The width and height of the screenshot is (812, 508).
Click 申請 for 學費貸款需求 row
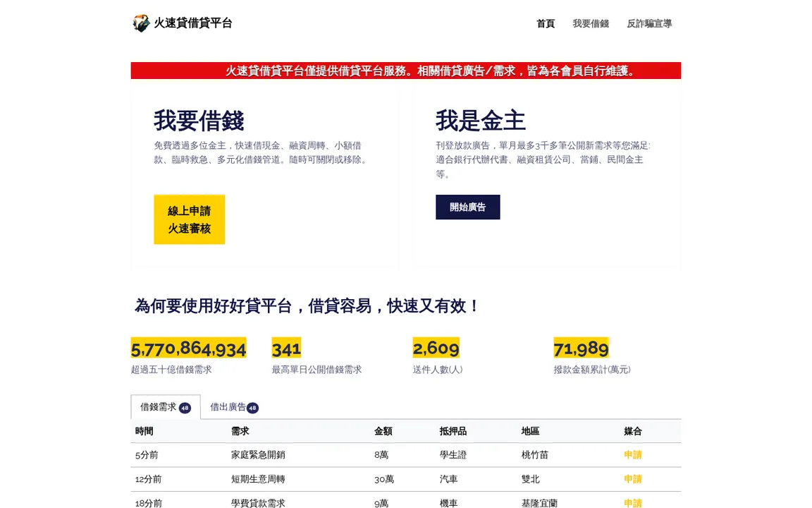pos(633,503)
